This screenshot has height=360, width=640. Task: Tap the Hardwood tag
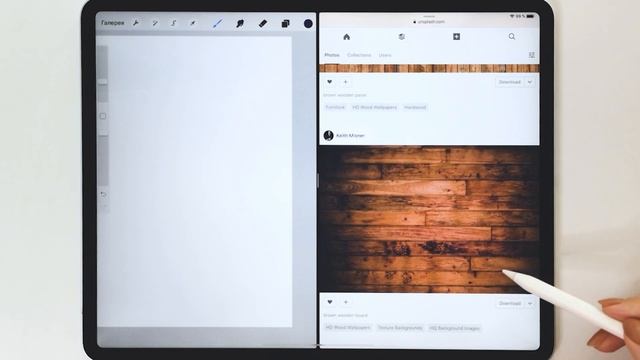pos(415,107)
